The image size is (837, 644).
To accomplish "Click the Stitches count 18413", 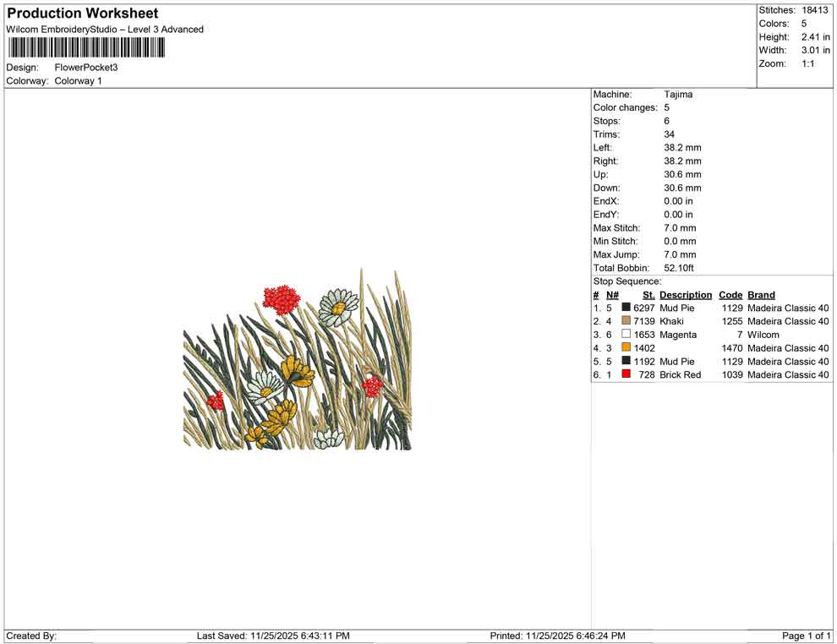I will [814, 10].
